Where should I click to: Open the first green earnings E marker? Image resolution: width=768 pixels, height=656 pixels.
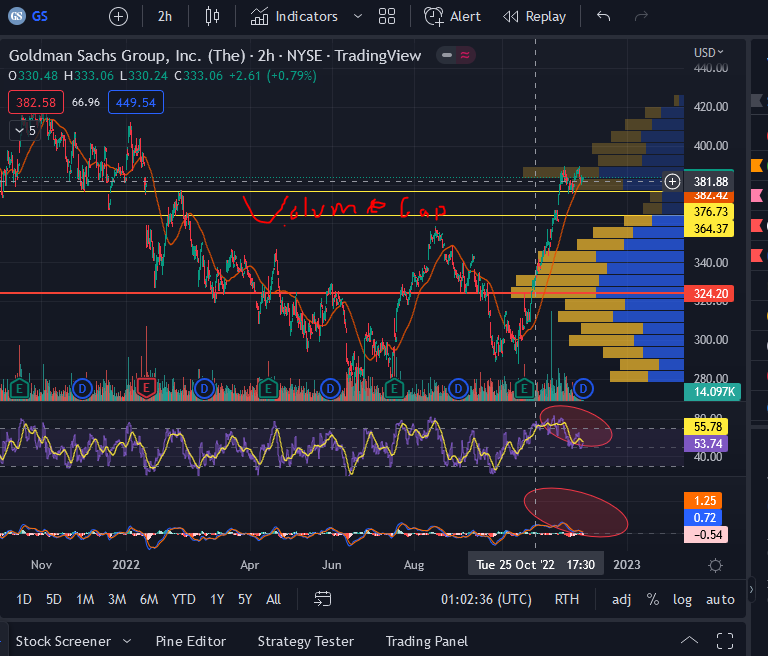pos(19,389)
